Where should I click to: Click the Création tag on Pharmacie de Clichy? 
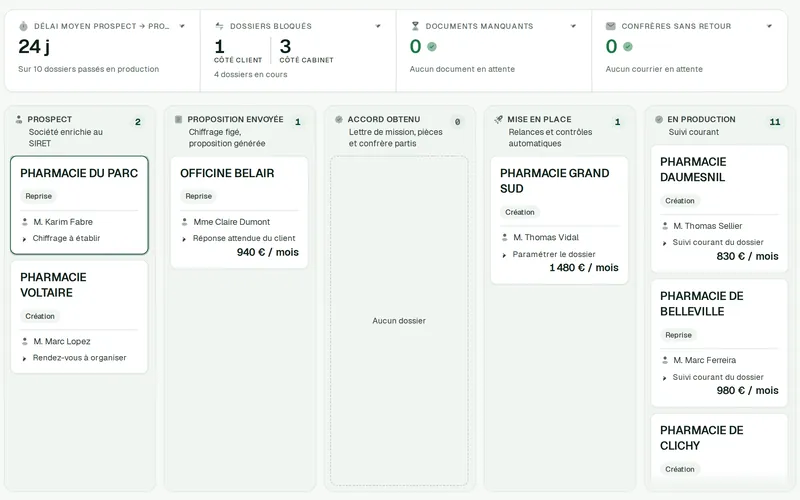[680, 469]
